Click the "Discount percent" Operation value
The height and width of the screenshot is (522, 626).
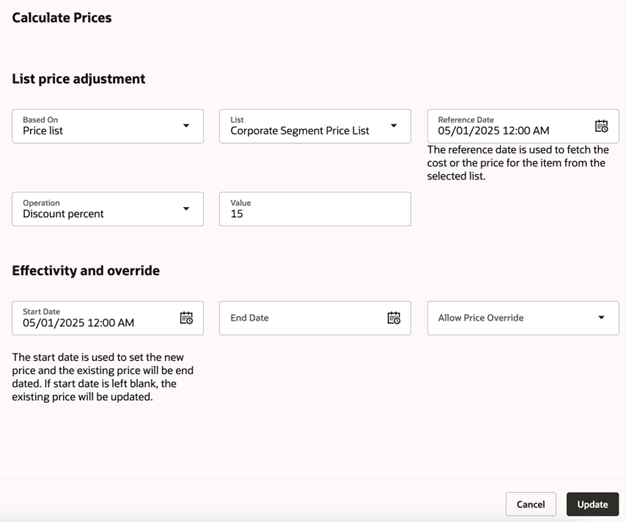tap(63, 214)
